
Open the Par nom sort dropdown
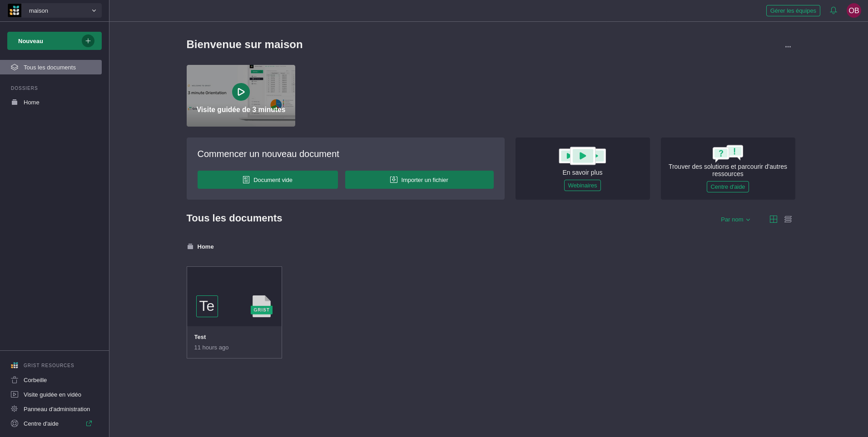[735, 219]
